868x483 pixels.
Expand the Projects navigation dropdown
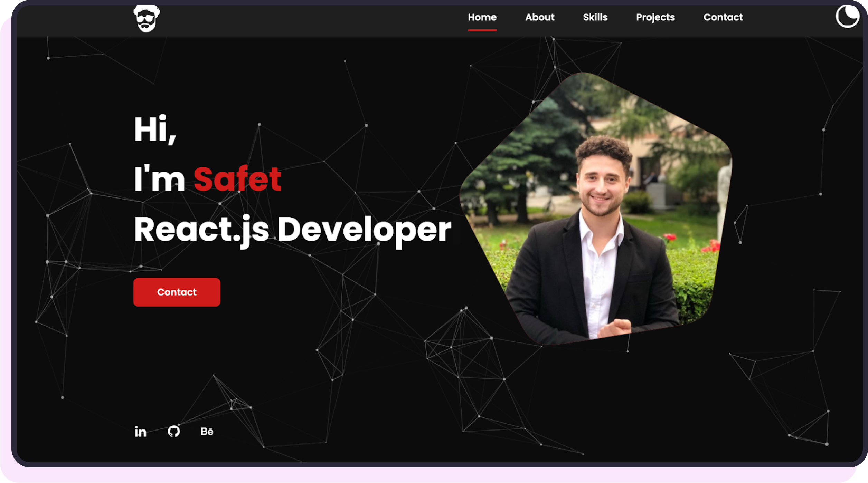655,17
